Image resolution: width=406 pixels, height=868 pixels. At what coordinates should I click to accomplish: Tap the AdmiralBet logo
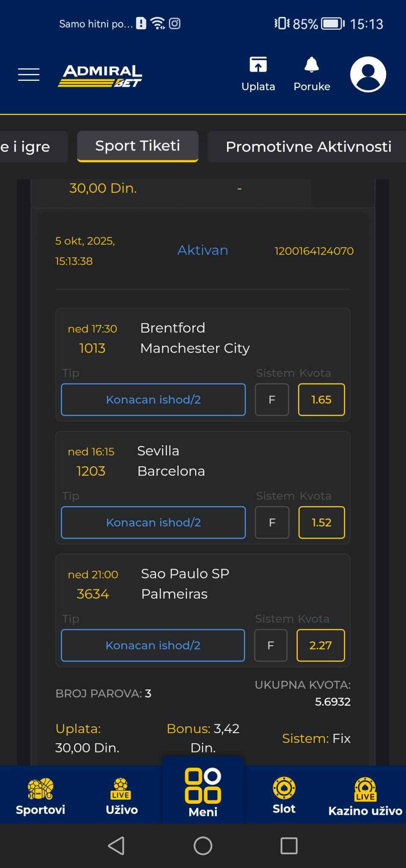(100, 76)
